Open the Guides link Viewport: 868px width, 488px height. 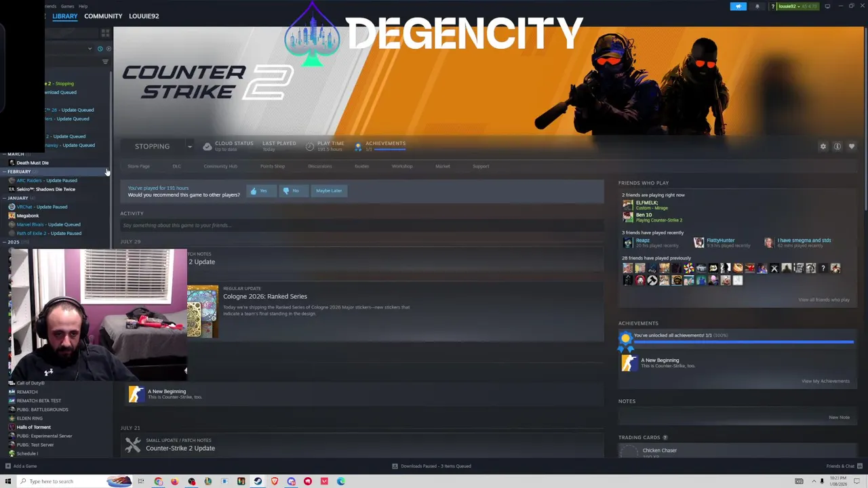(x=361, y=166)
